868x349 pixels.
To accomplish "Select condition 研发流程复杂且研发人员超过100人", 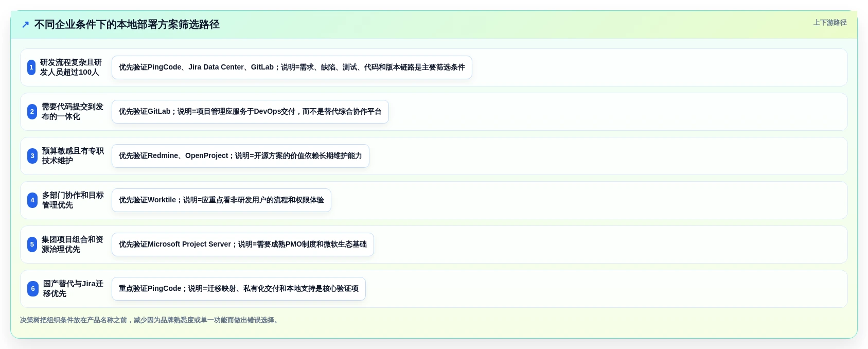I will tap(71, 67).
